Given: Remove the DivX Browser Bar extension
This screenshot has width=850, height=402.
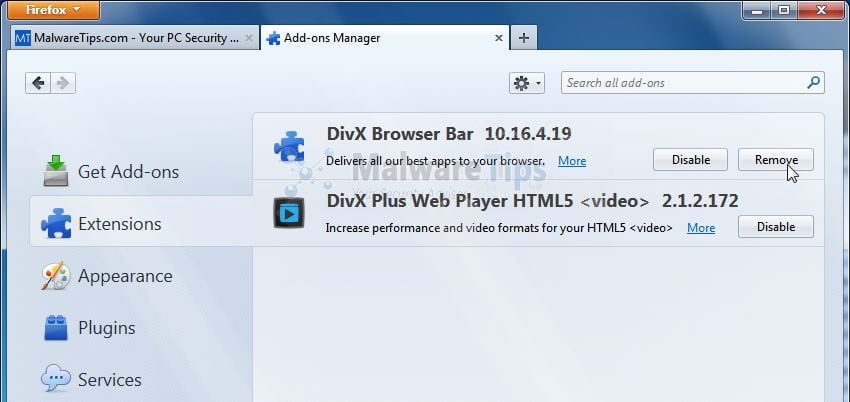Looking at the screenshot, I should pyautogui.click(x=776, y=160).
